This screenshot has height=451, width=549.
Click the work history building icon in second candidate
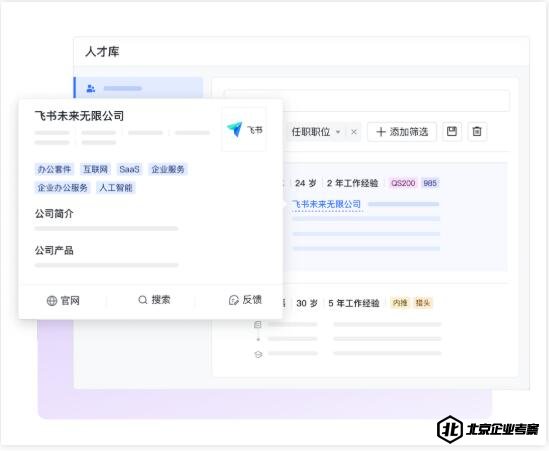click(258, 325)
